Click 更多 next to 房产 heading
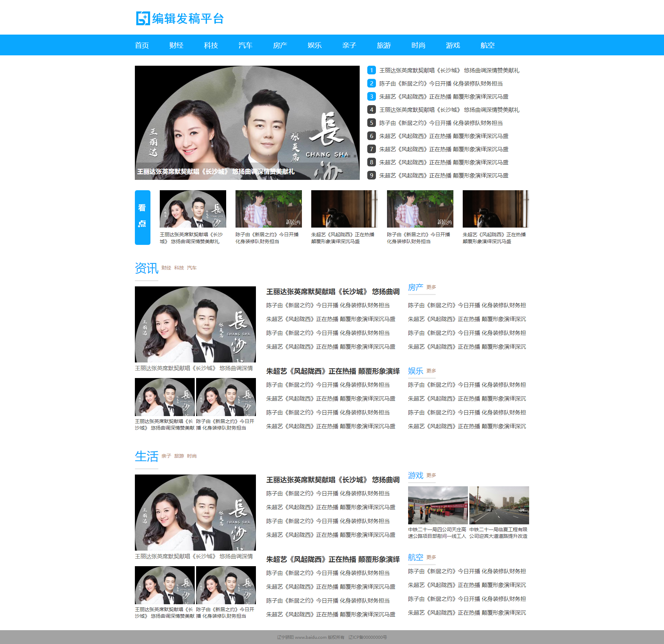664x644 pixels. click(x=431, y=287)
